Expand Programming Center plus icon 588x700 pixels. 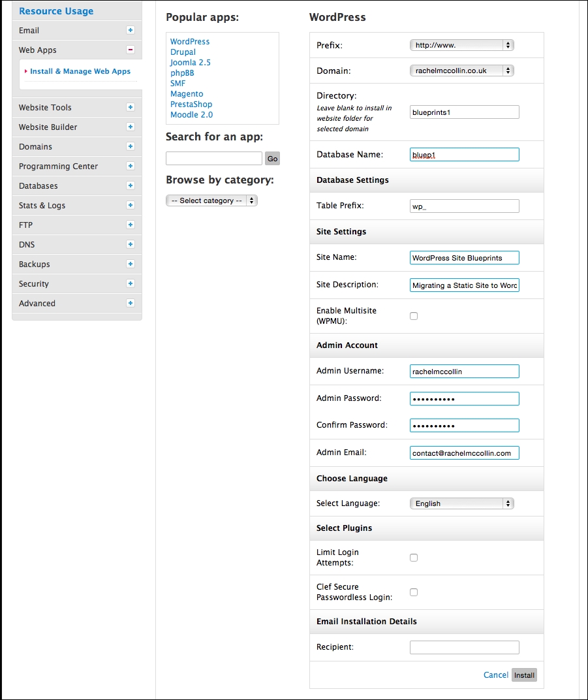131,166
